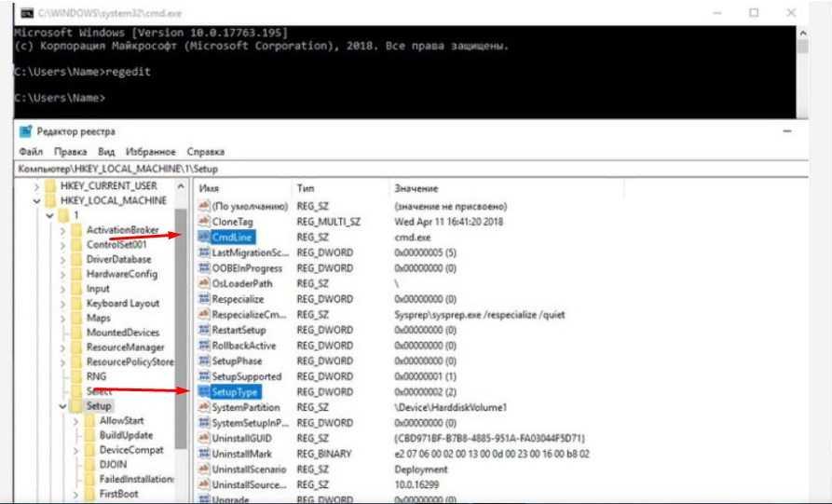Screen dimensions: 832x504
Task: Click the cmd.exe title bar icon
Action: (x=26, y=13)
